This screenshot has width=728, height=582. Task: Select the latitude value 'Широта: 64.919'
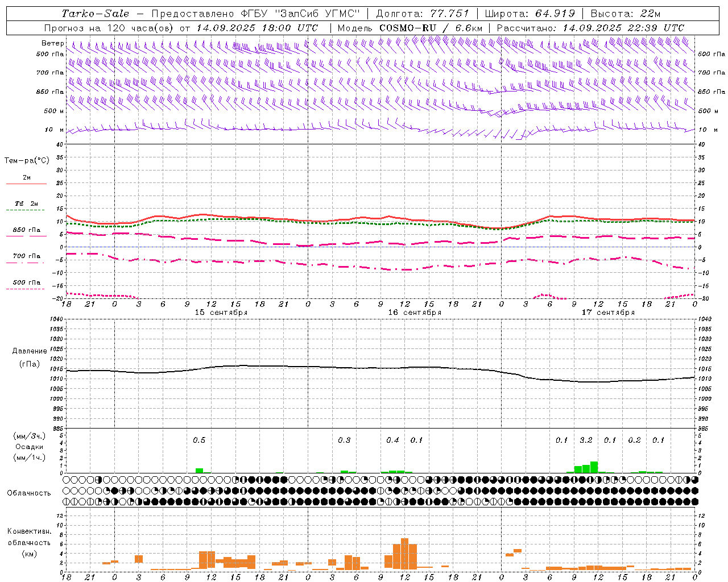click(x=530, y=14)
